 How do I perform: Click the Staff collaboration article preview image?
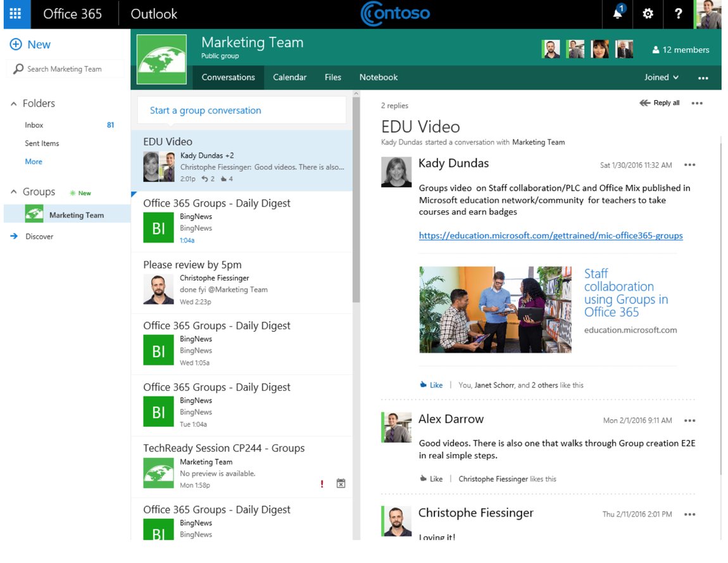(x=495, y=310)
